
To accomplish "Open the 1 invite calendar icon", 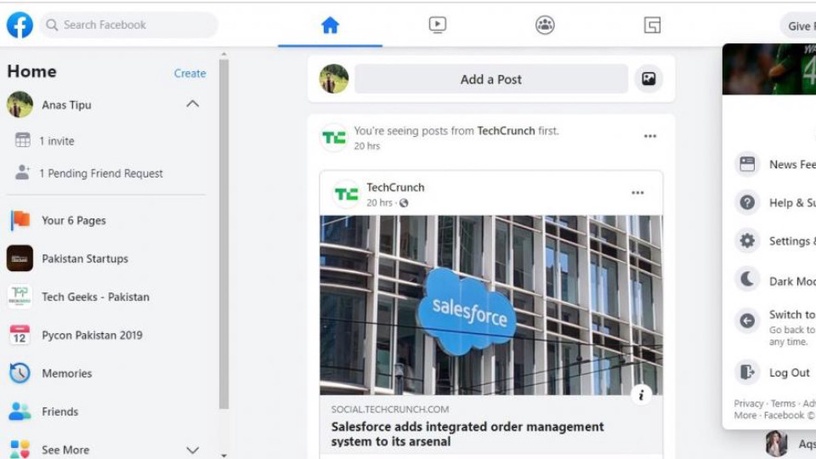I will tap(22, 140).
